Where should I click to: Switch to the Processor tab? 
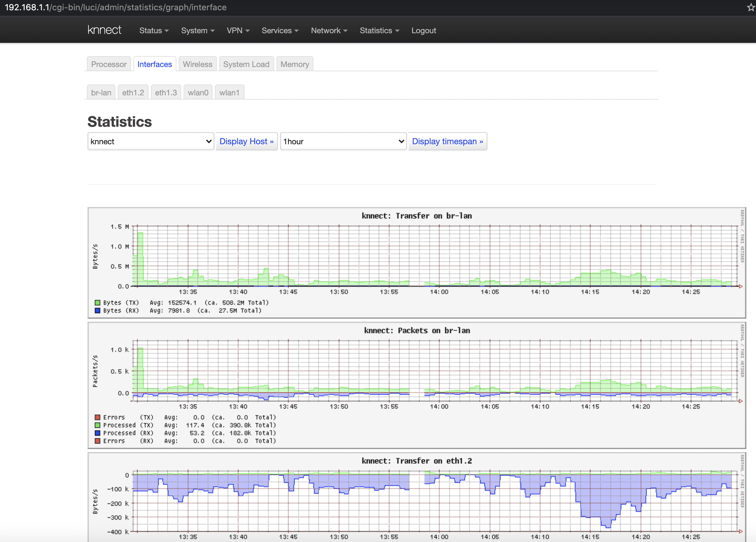[109, 64]
